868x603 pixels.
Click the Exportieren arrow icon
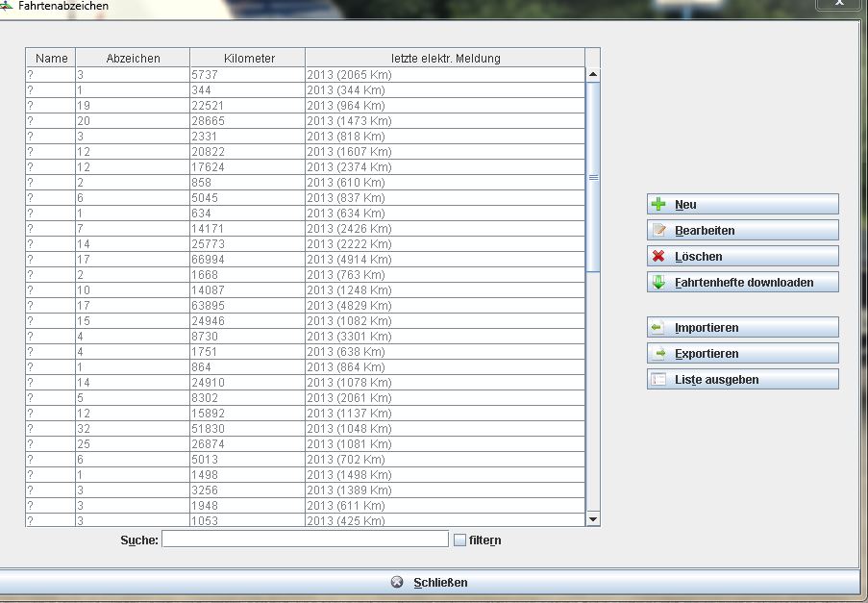(658, 354)
